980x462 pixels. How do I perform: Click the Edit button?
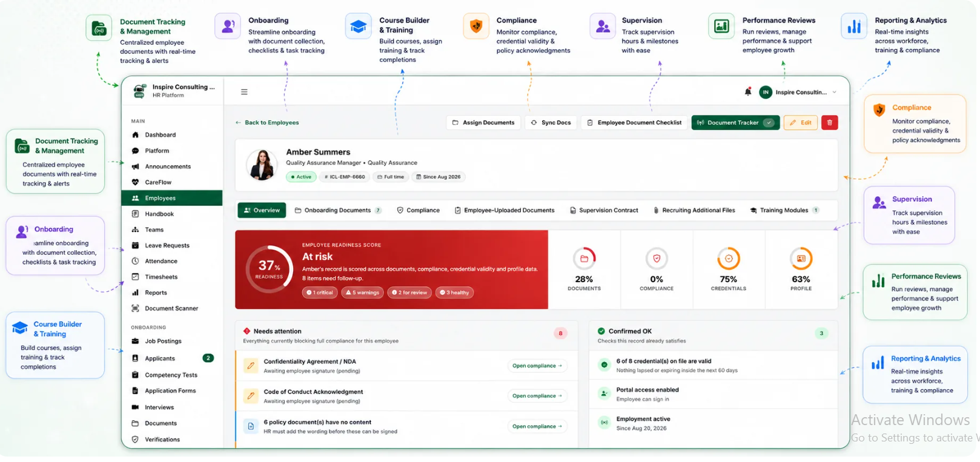coord(801,122)
